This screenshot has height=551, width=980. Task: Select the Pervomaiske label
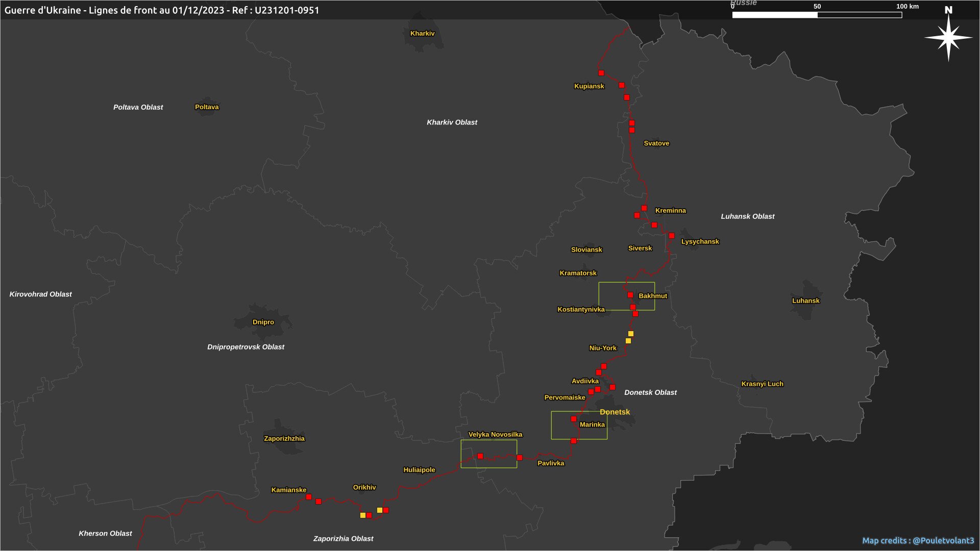point(565,398)
